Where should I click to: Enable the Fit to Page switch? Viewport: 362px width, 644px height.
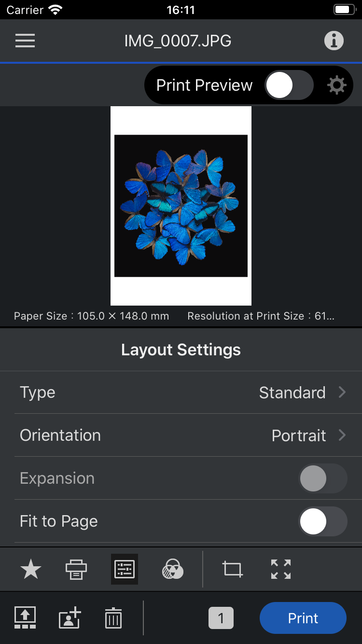tap(322, 521)
